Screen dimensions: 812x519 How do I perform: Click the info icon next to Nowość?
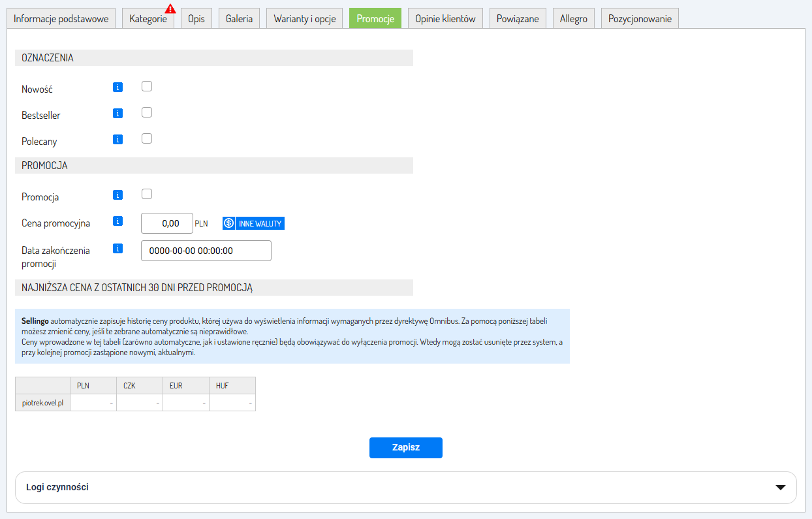(x=117, y=87)
